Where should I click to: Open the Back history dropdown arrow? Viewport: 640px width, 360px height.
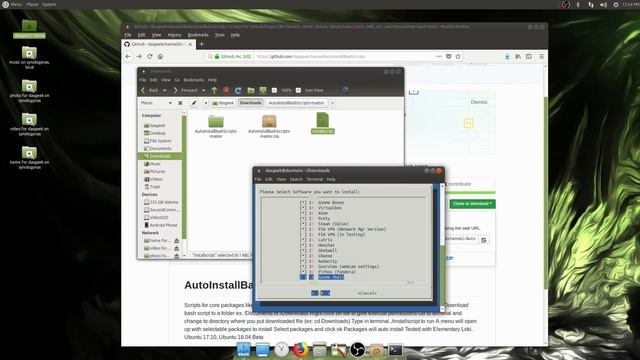tap(164, 90)
